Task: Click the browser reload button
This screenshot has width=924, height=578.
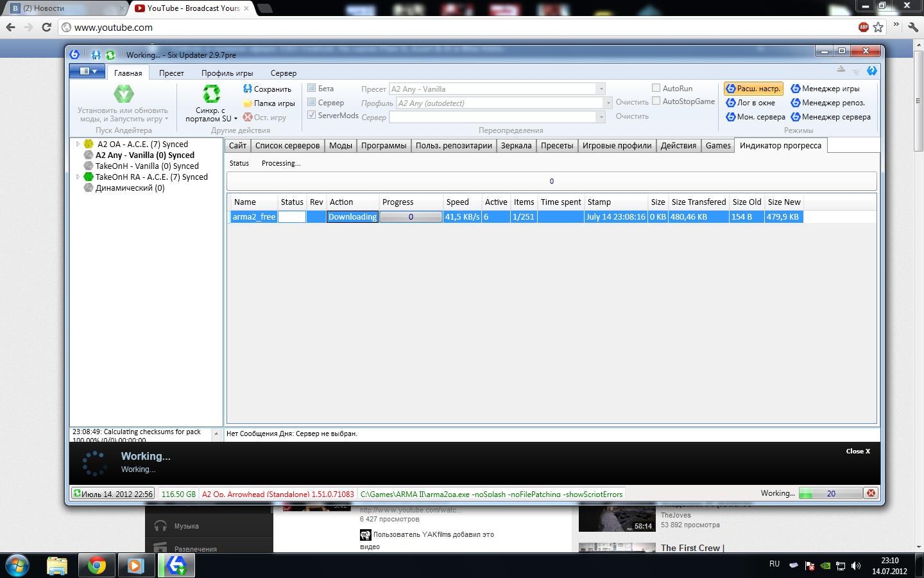Action: (x=46, y=27)
